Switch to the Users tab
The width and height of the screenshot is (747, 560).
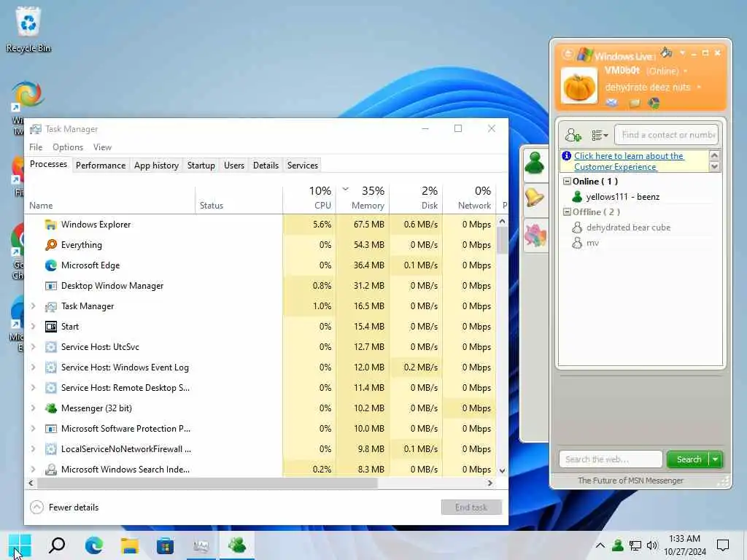(234, 166)
